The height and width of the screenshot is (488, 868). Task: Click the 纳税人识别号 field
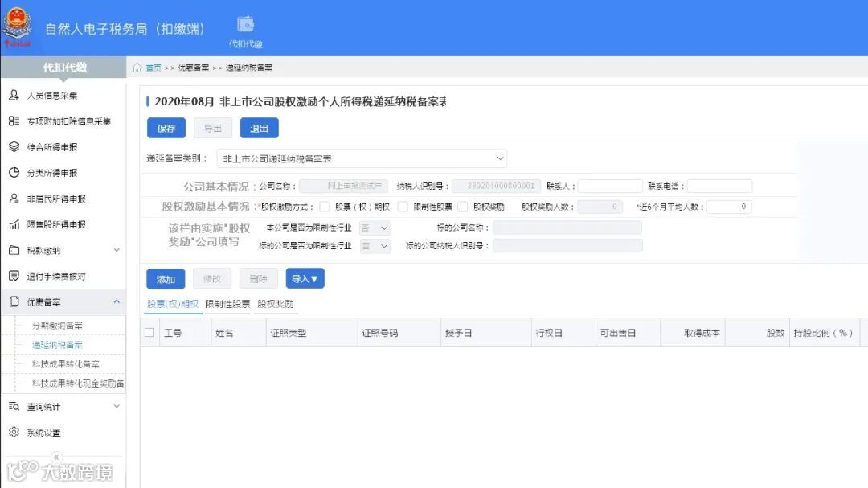pos(496,187)
